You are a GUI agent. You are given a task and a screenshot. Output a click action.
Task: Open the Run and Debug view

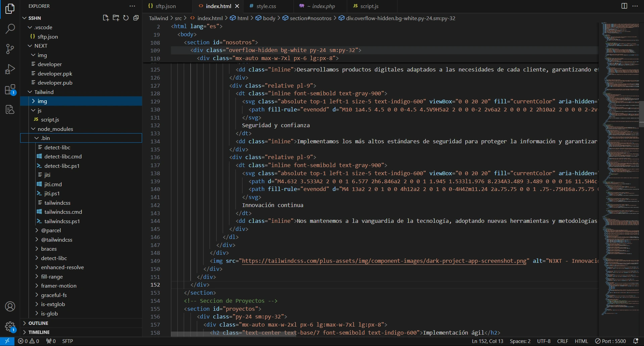coord(10,69)
